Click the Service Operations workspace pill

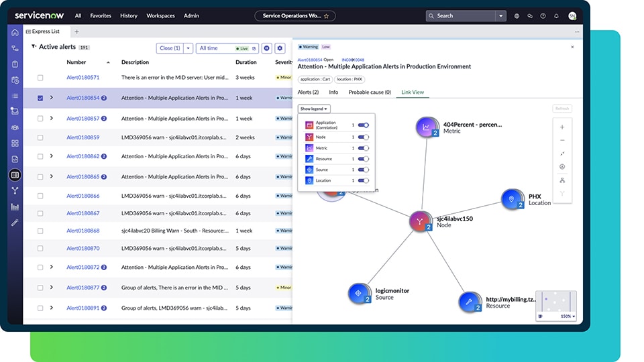pos(295,16)
